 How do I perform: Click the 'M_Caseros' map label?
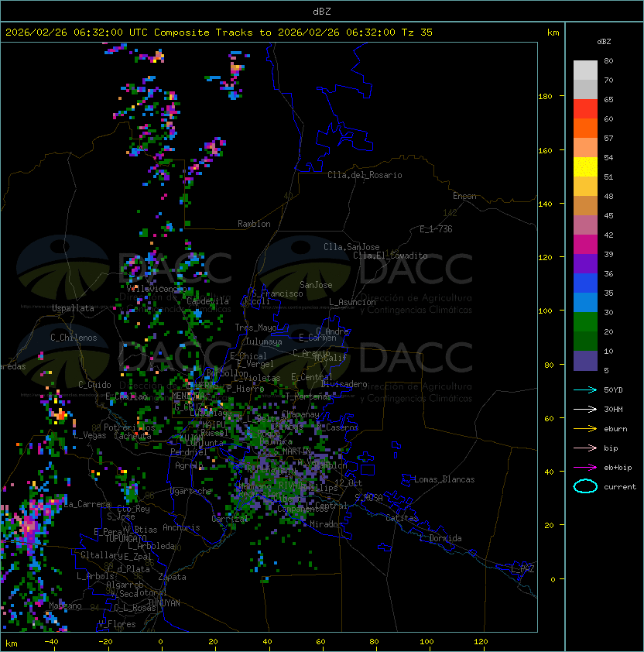pos(337,427)
